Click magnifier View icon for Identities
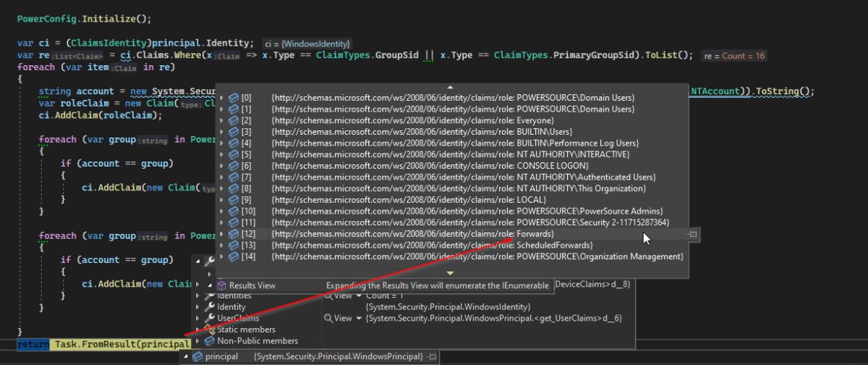The height and width of the screenshot is (365, 868). pyautogui.click(x=328, y=295)
